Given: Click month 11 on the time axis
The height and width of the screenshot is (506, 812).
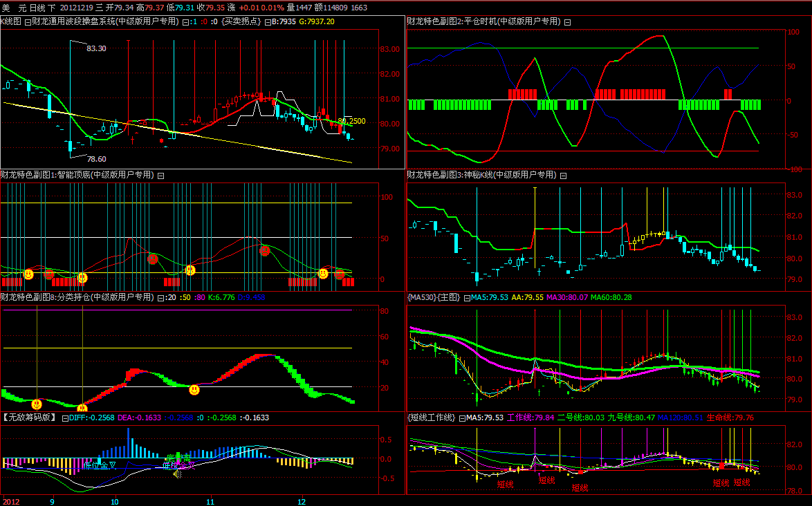Looking at the screenshot, I should 211,500.
